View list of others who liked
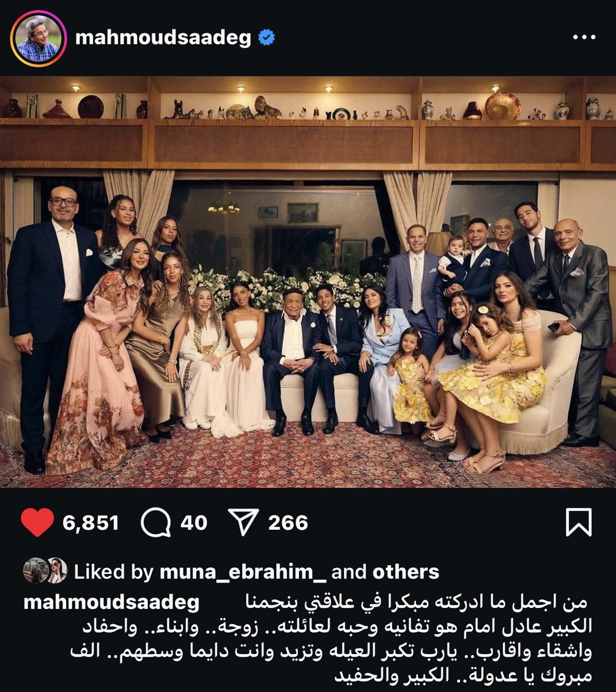Screen dimensions: 616x692 [406, 572]
